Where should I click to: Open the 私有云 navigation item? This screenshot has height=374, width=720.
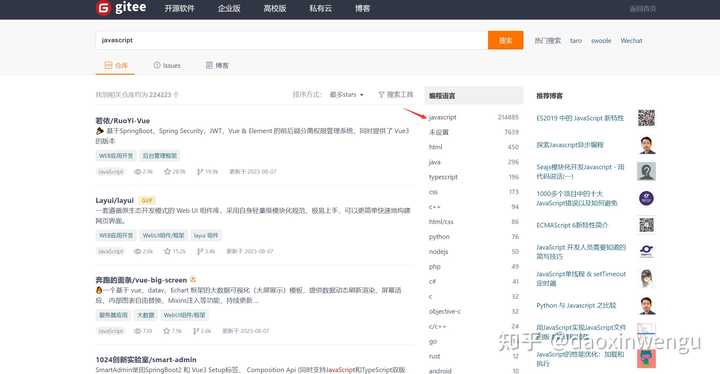pos(321,8)
